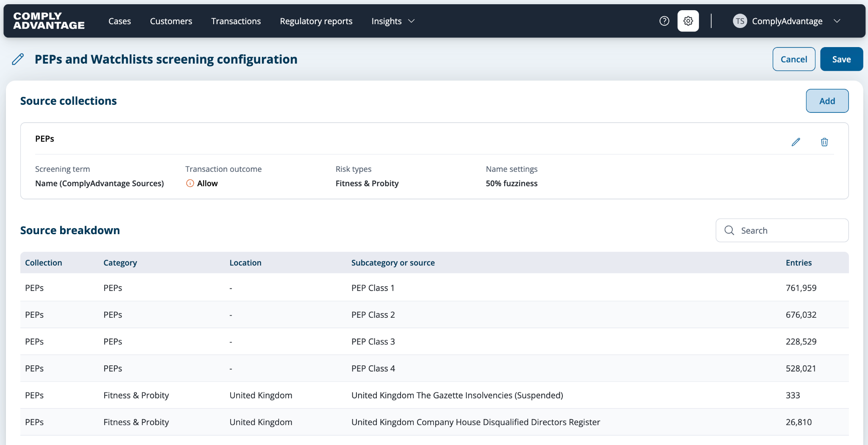Cancel the configuration changes
Screen dimensions: 868x445
[794, 59]
